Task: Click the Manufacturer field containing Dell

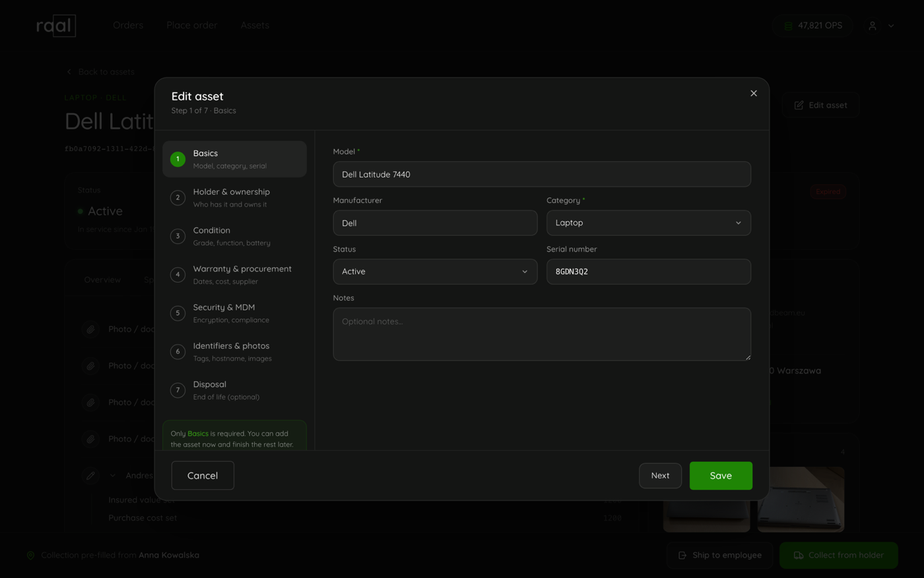Action: click(x=435, y=223)
